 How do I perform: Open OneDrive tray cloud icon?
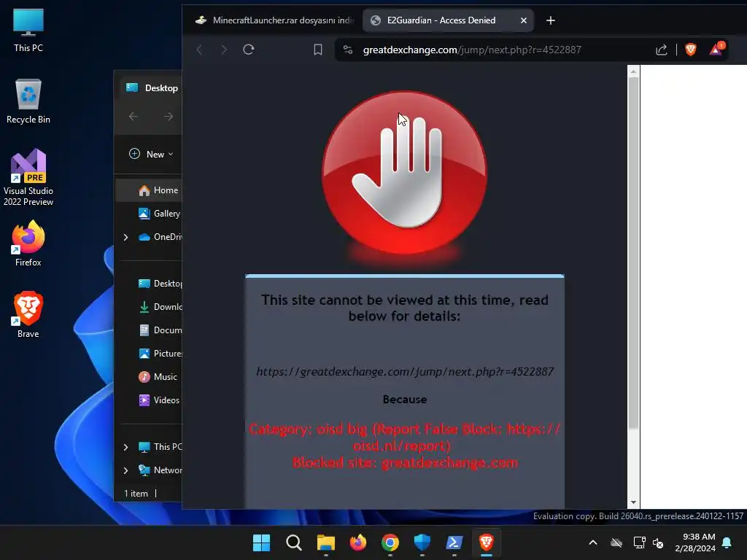[616, 542]
